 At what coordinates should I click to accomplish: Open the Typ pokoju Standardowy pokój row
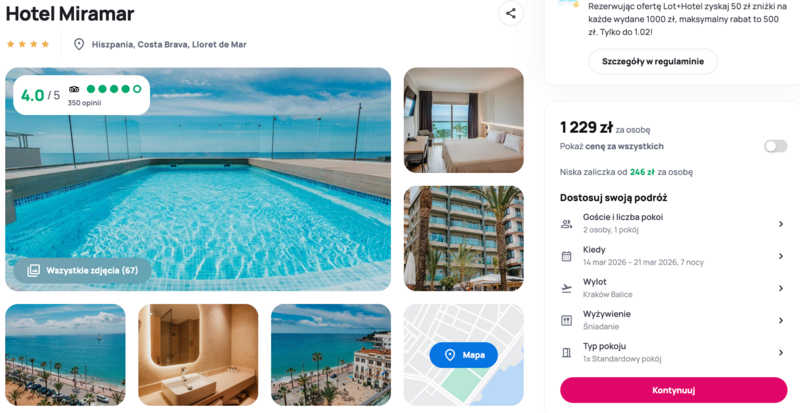pyautogui.click(x=673, y=352)
